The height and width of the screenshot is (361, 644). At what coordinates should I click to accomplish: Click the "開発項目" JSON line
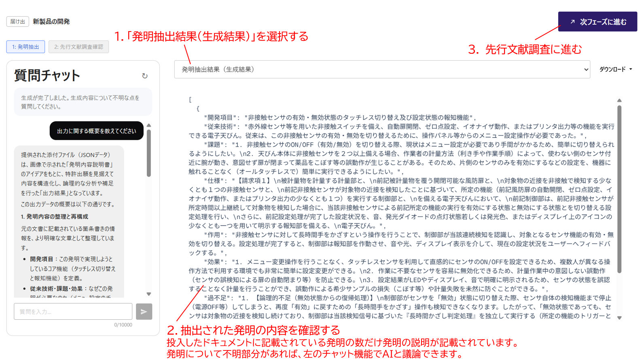[x=341, y=118]
